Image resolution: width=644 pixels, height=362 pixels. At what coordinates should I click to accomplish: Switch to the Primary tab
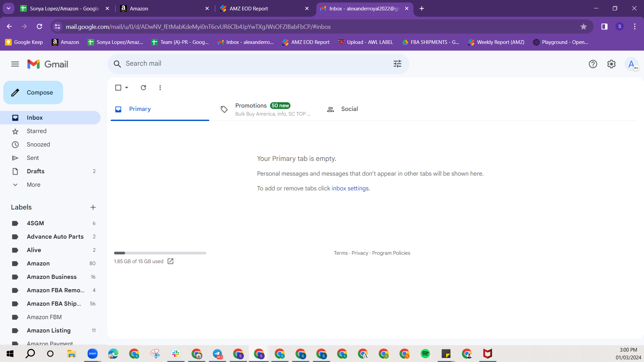click(160, 109)
